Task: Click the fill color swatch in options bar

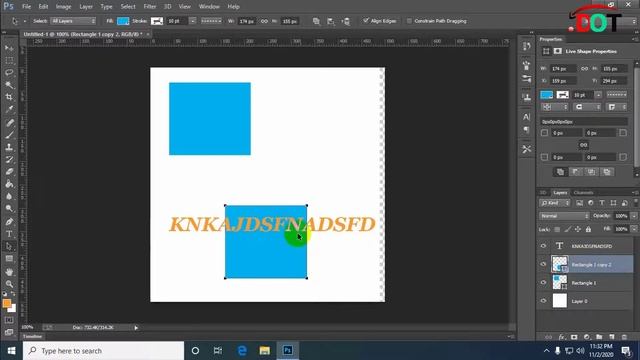Action: (x=123, y=21)
